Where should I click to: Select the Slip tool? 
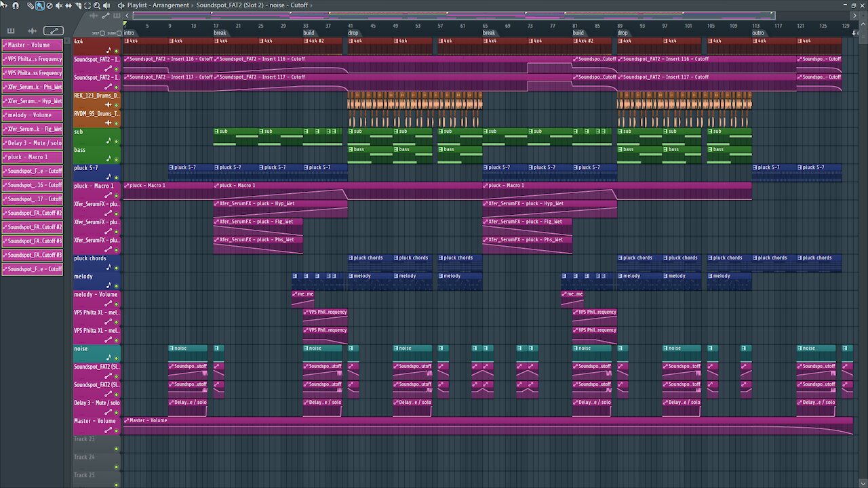68,5
